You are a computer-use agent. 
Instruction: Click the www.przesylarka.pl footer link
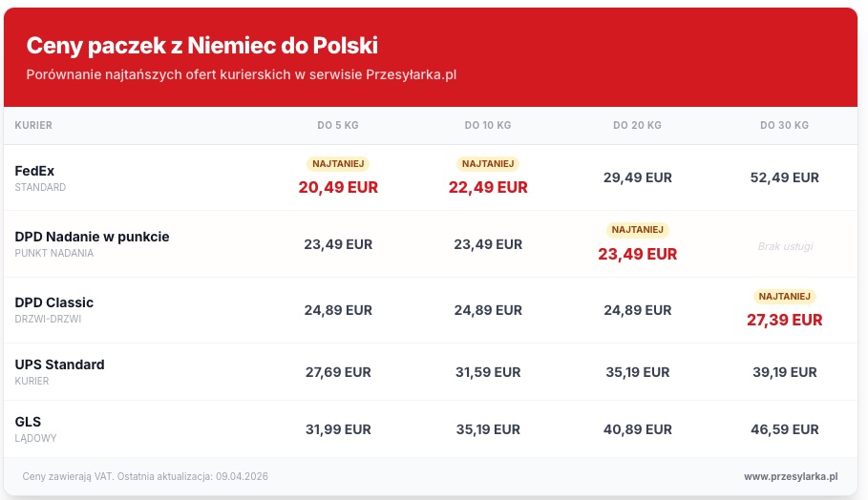click(x=790, y=476)
